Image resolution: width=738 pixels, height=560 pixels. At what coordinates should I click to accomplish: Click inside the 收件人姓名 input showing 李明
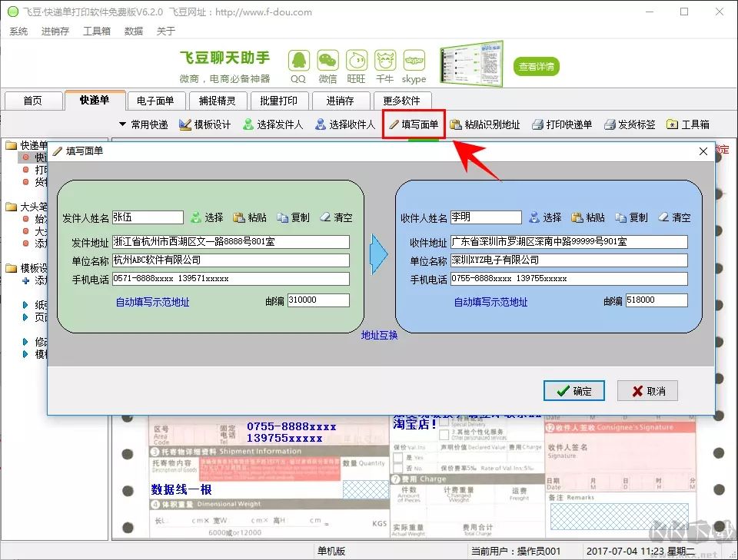[486, 217]
